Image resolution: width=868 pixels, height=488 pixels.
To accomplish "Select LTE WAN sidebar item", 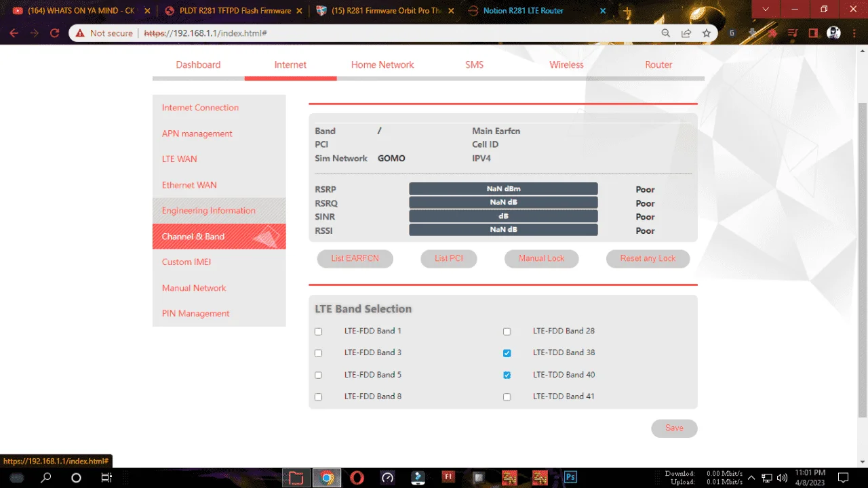I will coord(219,159).
